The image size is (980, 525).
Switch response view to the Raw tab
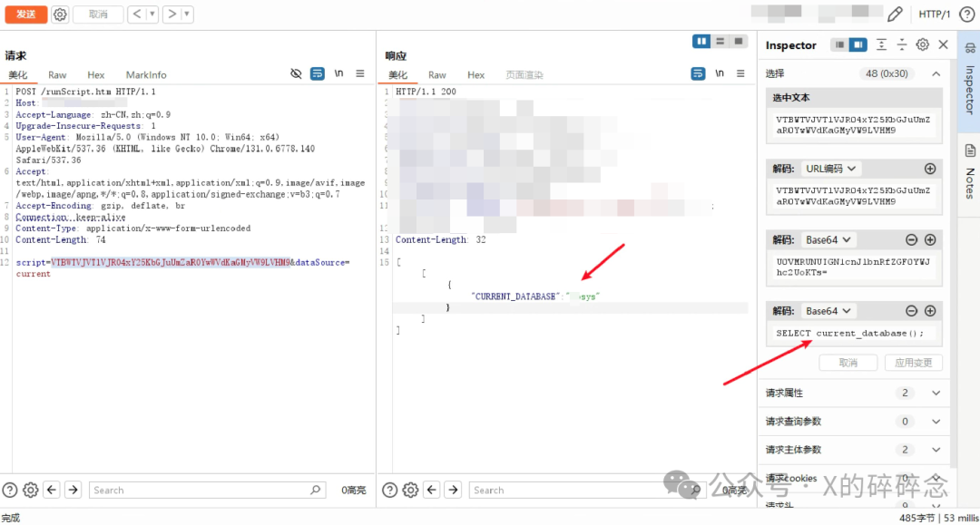(x=436, y=74)
